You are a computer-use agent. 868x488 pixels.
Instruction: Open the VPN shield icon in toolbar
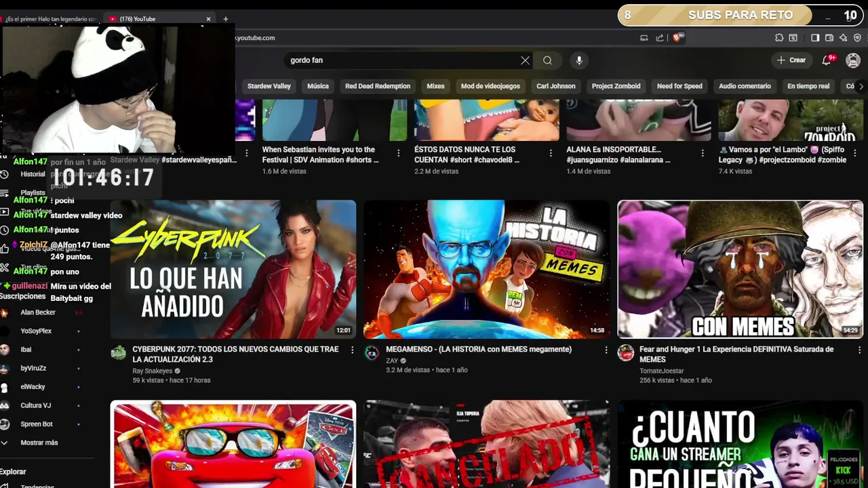click(858, 38)
